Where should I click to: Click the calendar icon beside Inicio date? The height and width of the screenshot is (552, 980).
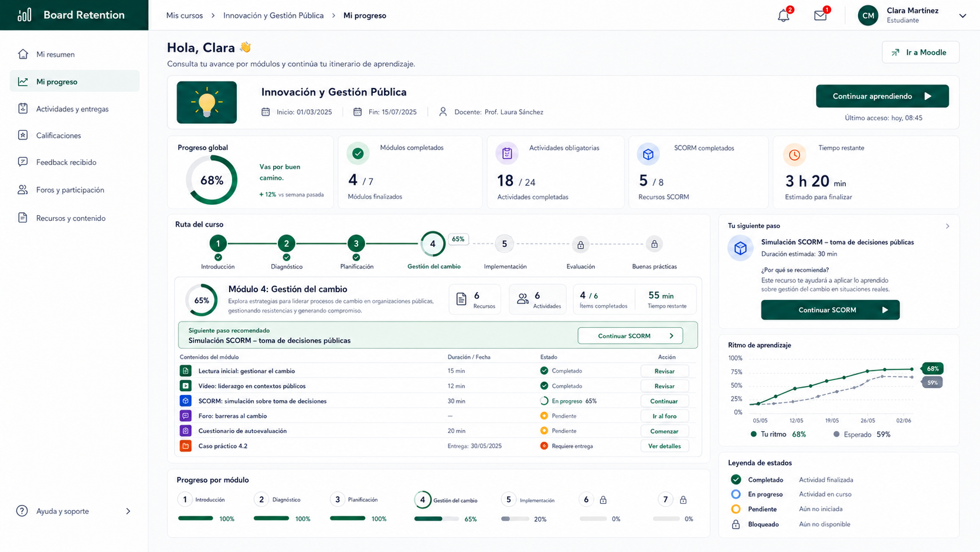tap(266, 112)
